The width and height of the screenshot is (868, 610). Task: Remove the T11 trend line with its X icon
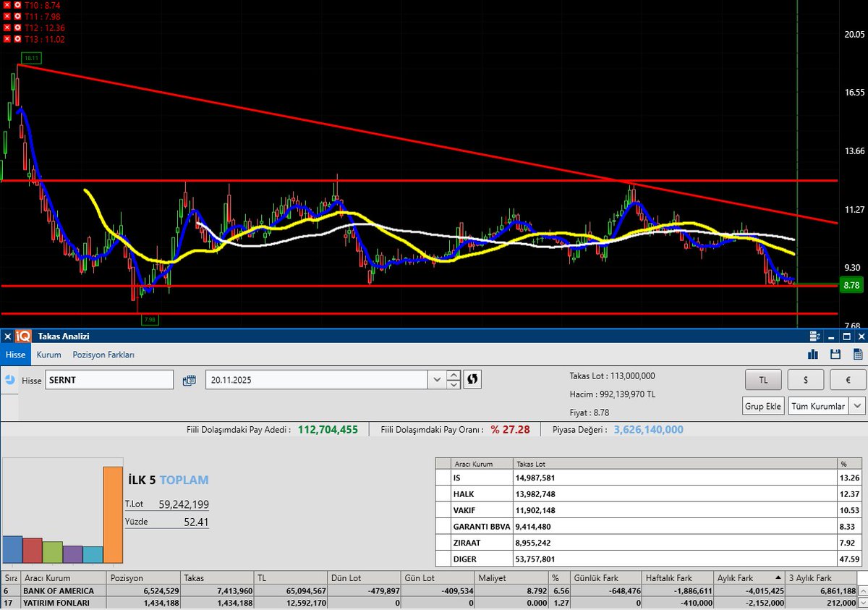pyautogui.click(x=7, y=16)
